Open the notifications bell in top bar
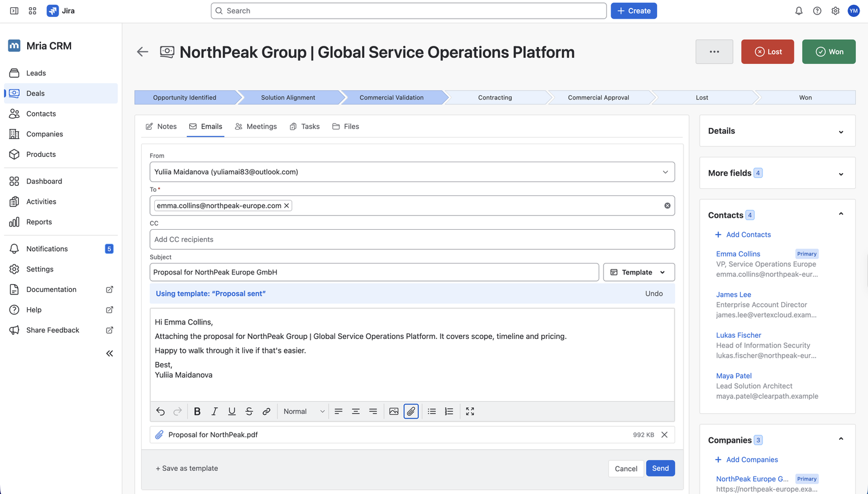This screenshot has width=868, height=494. click(799, 11)
